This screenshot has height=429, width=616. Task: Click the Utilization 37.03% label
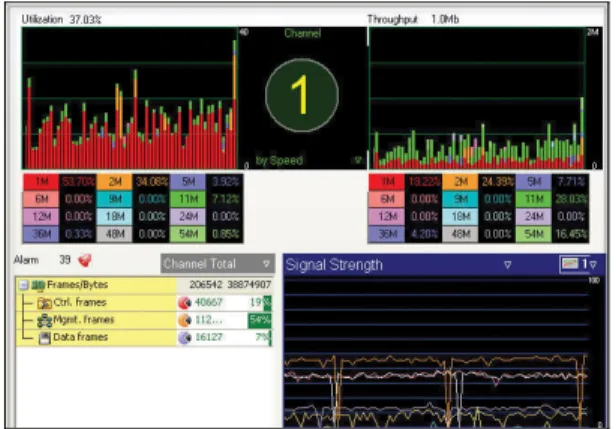pos(61,19)
